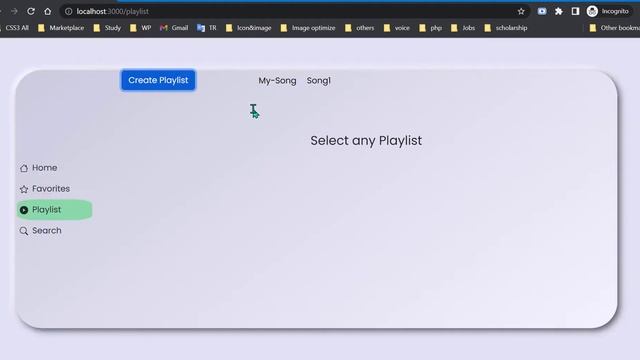The image size is (640, 360).
Task: Click the blue extension icon in toolbar
Action: click(x=542, y=11)
